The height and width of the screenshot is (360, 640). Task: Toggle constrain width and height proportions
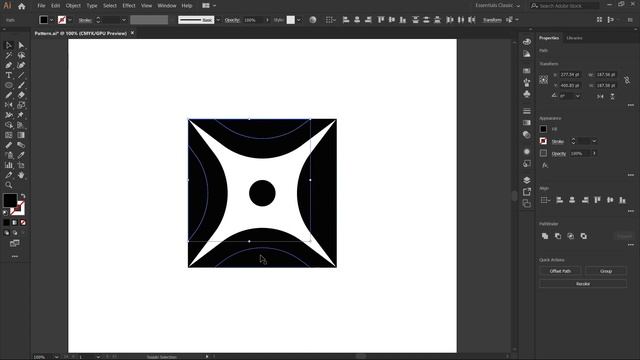coord(627,80)
